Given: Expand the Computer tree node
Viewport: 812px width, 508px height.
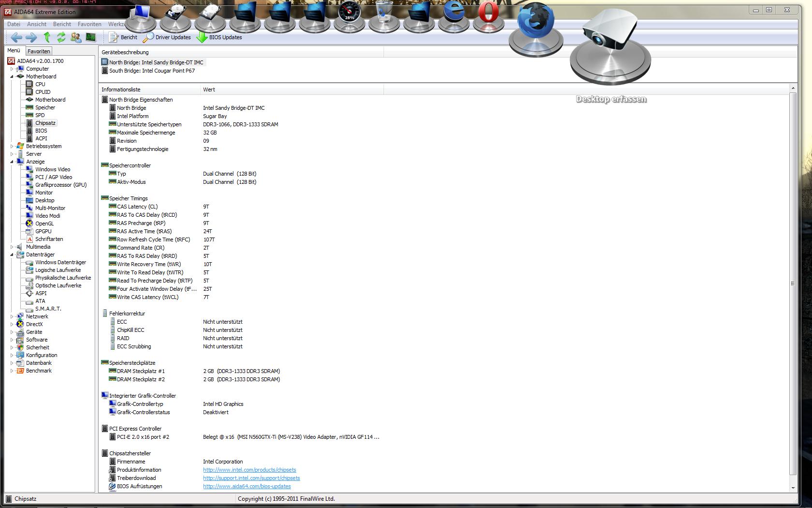Looking at the screenshot, I should 12,69.
